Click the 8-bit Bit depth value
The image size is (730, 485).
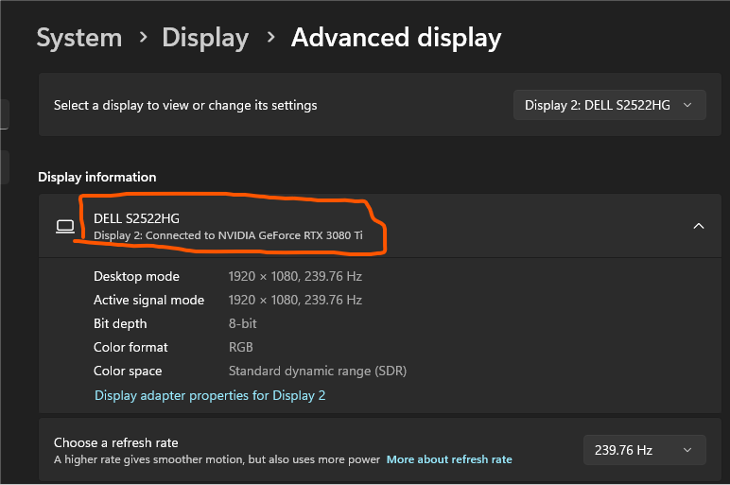click(243, 324)
